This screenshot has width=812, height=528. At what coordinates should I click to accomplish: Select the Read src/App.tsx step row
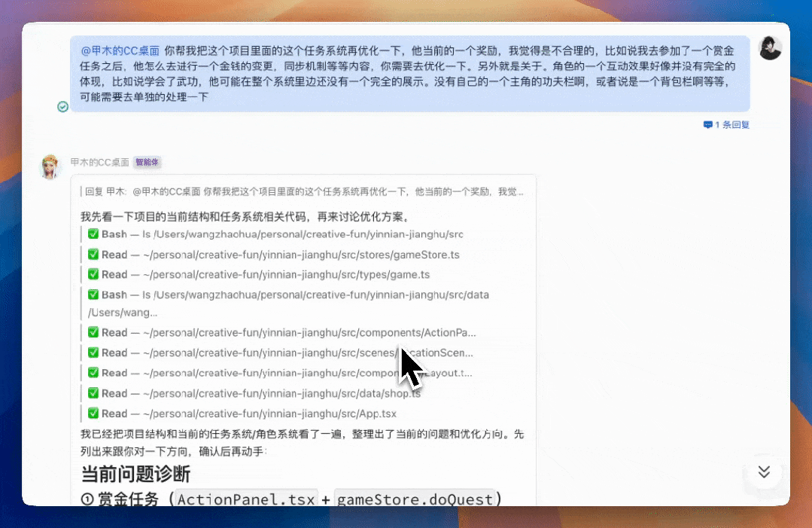[242, 414]
